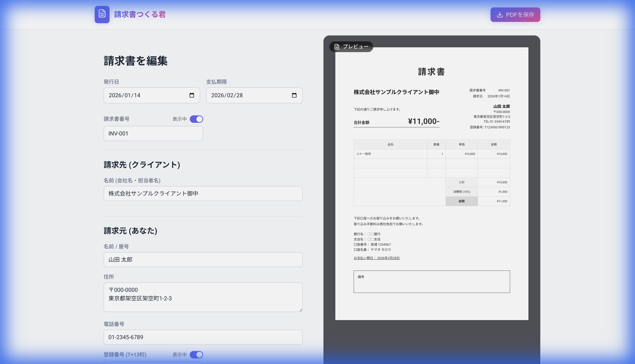The width and height of the screenshot is (635, 364).
Task: Click the client name field 株式会社サンプルクライアント御中
Action: click(203, 193)
